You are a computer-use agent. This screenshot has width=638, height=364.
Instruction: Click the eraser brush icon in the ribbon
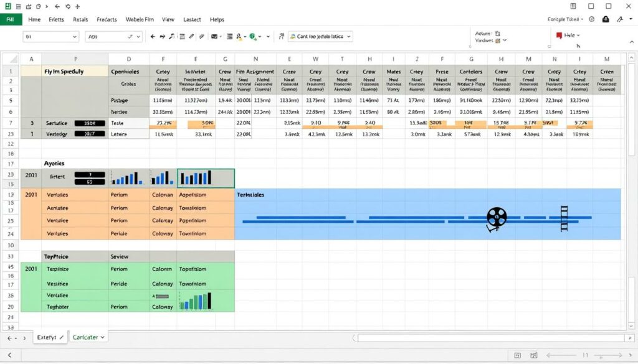[x=201, y=37]
